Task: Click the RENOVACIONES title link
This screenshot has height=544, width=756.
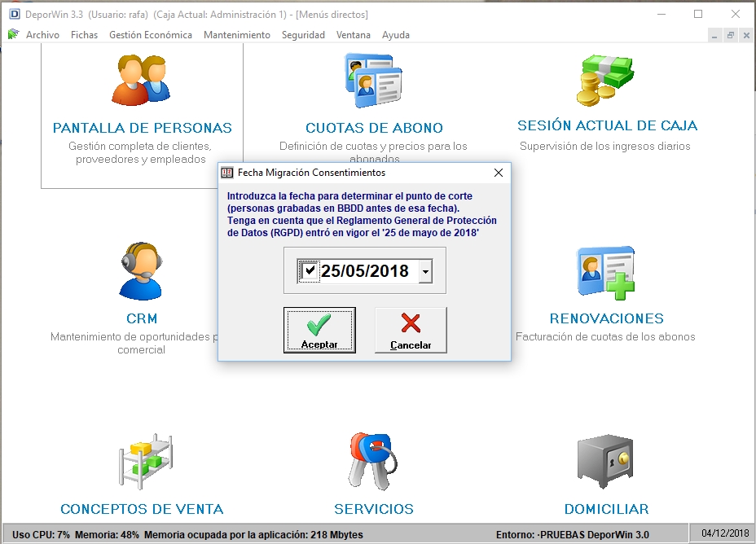Action: pos(607,318)
